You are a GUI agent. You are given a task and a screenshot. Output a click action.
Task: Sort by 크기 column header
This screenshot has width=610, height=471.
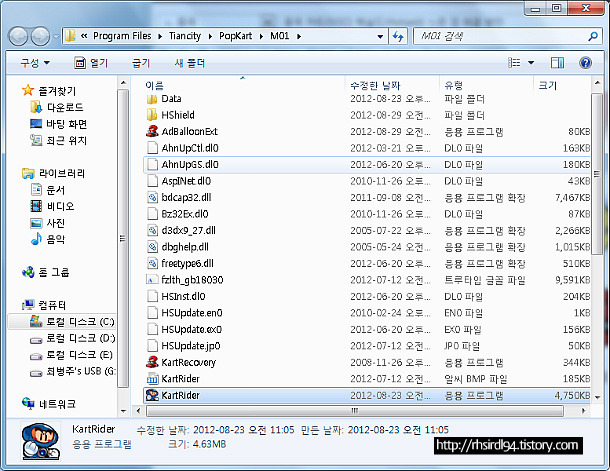click(x=547, y=85)
